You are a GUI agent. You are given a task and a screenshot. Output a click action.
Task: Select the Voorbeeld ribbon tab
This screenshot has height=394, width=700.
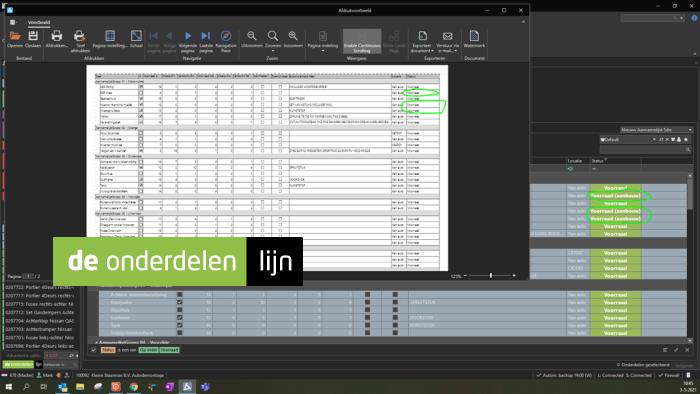39,22
